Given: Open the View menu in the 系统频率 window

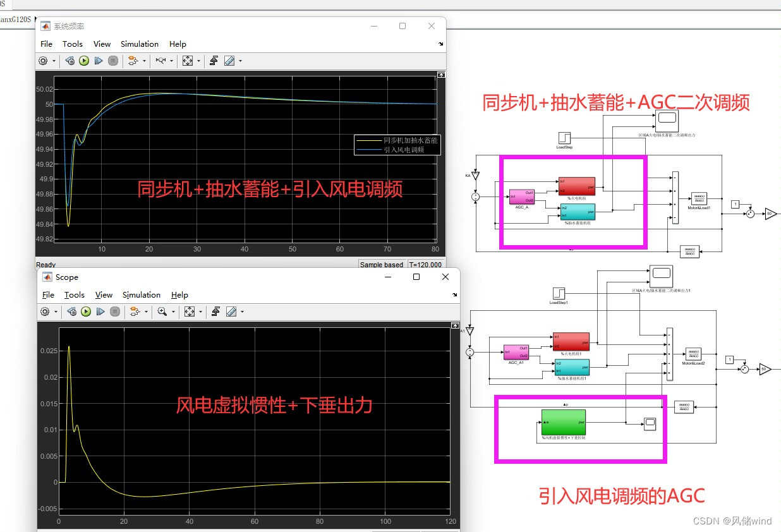Looking at the screenshot, I should [x=102, y=44].
